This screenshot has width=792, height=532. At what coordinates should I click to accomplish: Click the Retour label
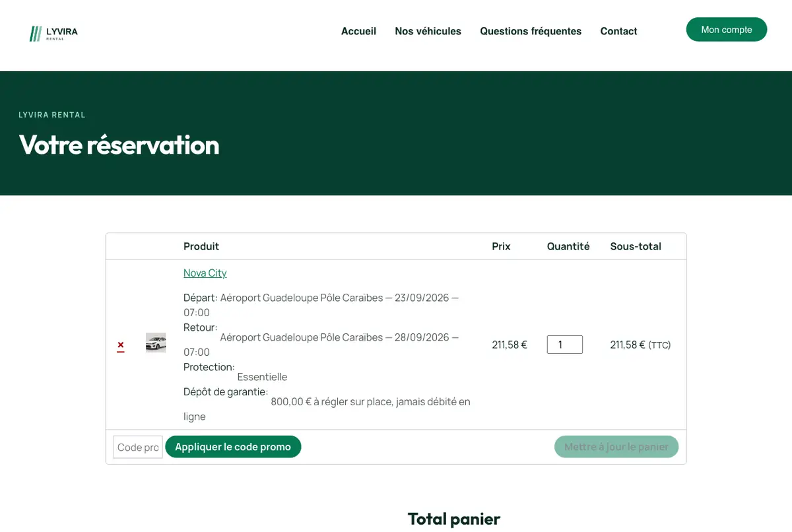pos(201,327)
